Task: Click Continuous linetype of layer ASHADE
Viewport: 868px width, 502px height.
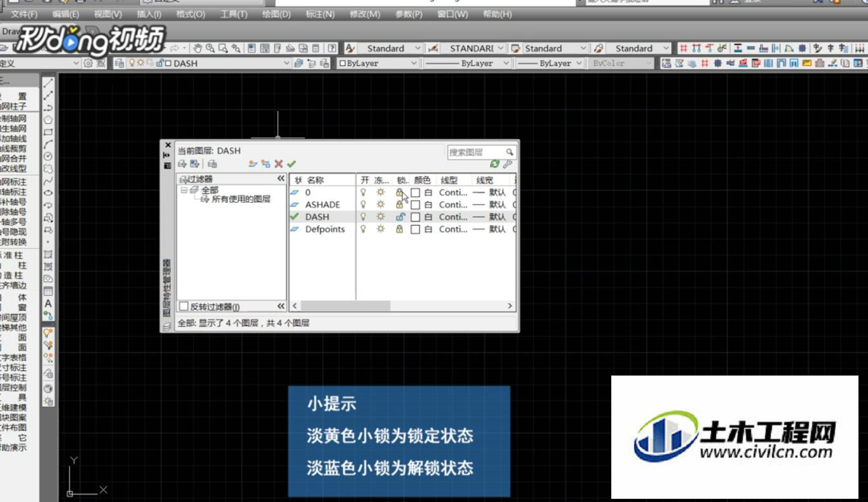Action: point(453,205)
